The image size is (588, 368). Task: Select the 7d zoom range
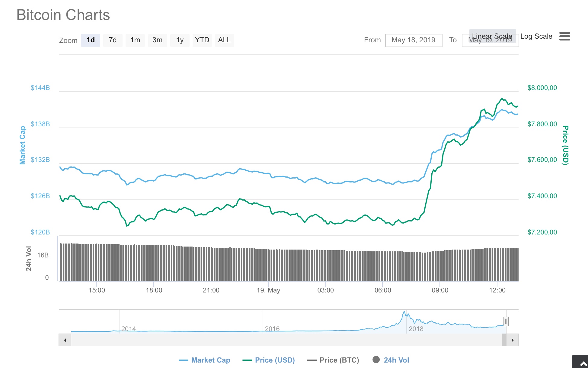click(x=113, y=40)
